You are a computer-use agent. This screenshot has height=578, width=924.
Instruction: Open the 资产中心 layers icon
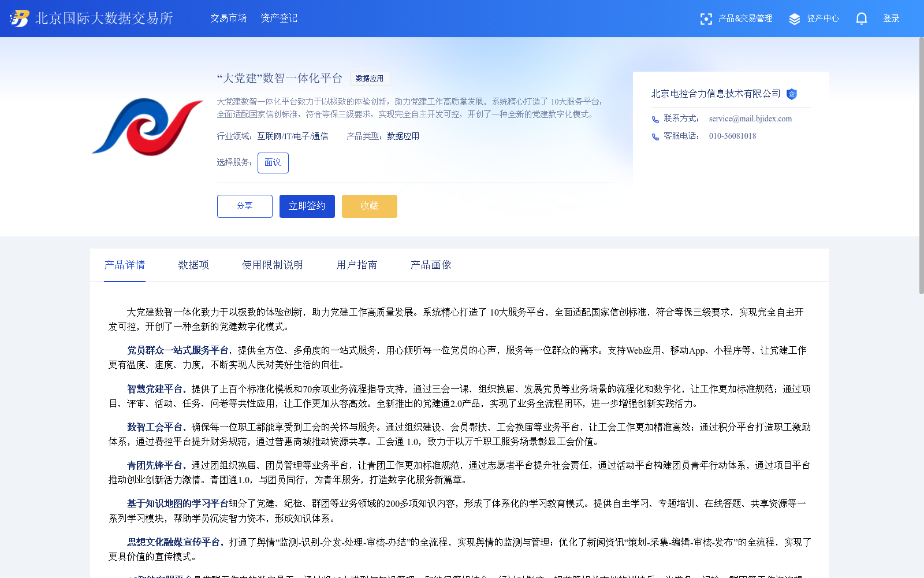click(795, 19)
